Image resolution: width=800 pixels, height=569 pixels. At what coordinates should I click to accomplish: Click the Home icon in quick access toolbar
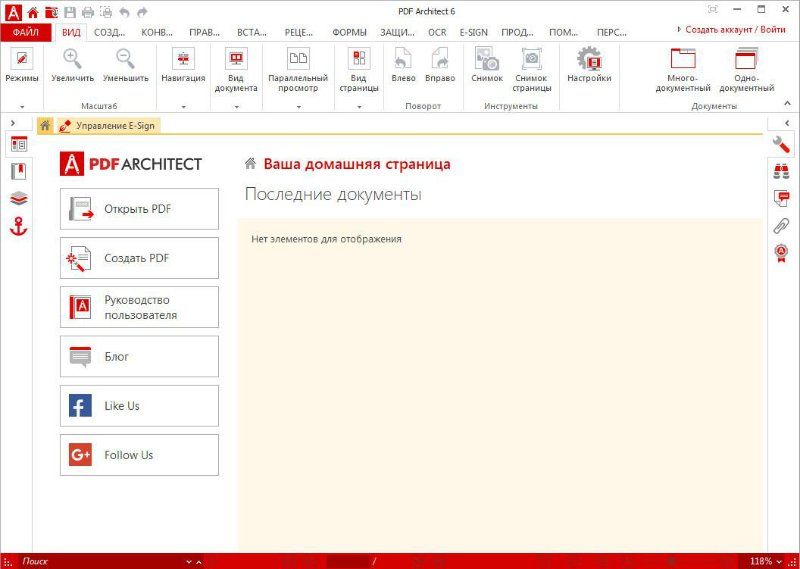(x=33, y=12)
